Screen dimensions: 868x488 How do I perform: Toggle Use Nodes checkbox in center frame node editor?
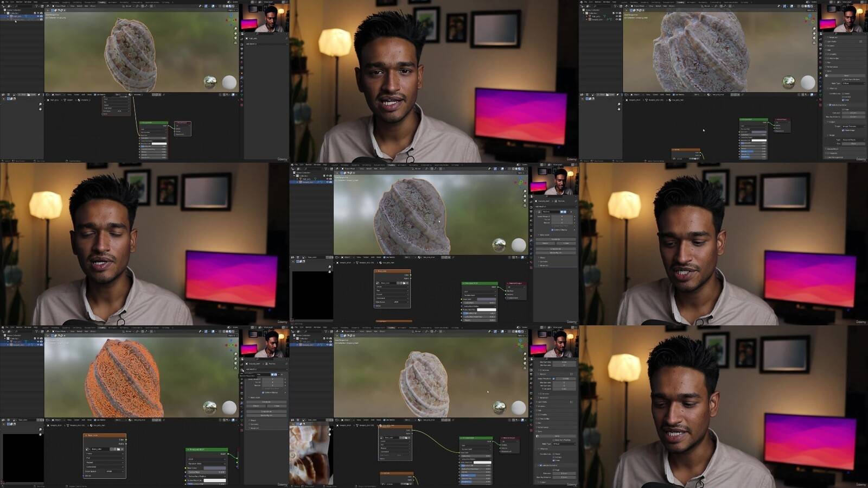point(385,257)
